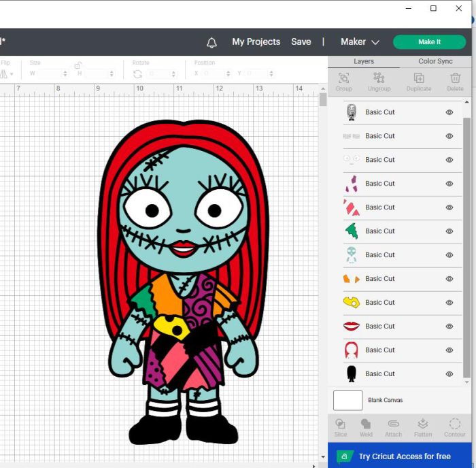476x468 pixels.
Task: Click the height H stepper arrows
Action: coord(112,73)
